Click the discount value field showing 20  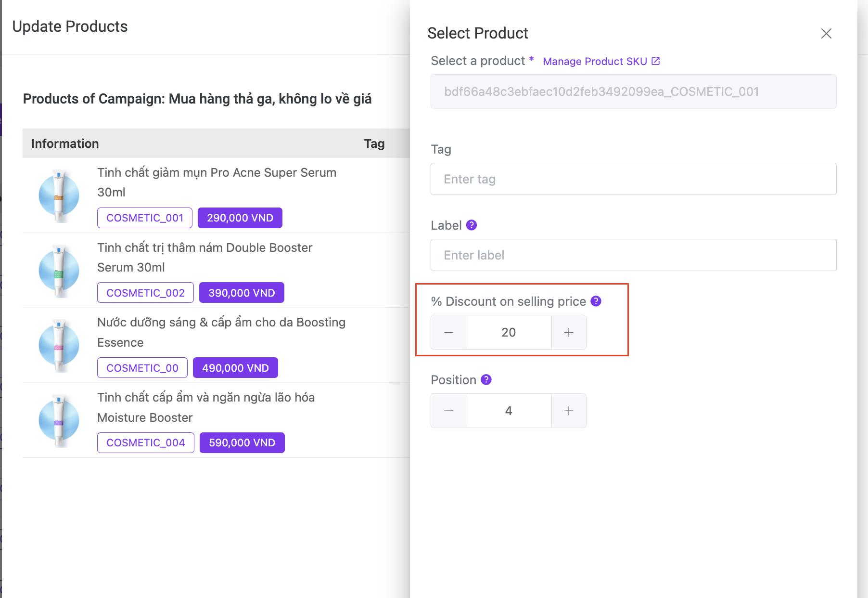[x=509, y=332]
